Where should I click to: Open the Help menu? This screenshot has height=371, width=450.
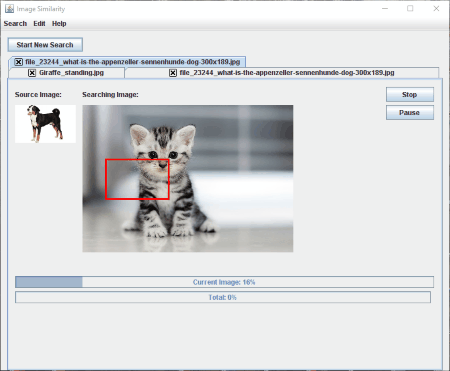click(x=59, y=24)
